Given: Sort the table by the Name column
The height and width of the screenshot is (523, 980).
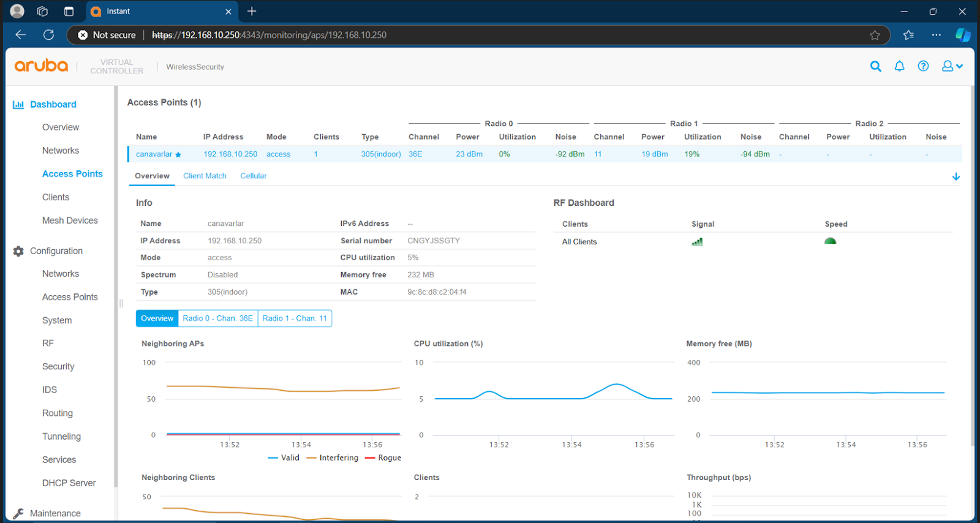Looking at the screenshot, I should click(x=146, y=137).
